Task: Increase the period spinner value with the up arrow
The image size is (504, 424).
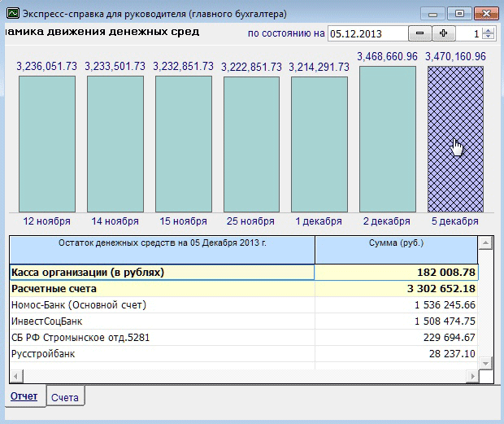Action: pyautogui.click(x=489, y=30)
